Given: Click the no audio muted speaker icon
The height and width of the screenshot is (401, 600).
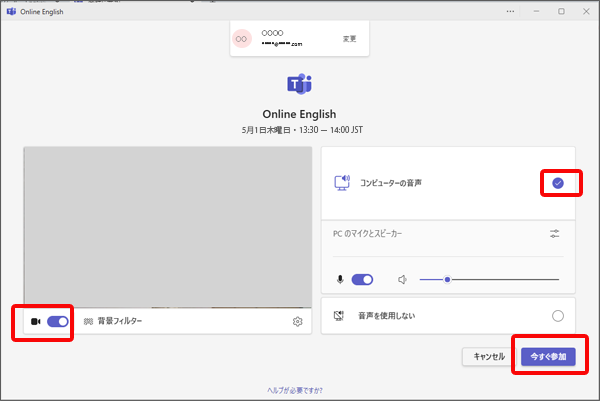Looking at the screenshot, I should click(x=339, y=316).
